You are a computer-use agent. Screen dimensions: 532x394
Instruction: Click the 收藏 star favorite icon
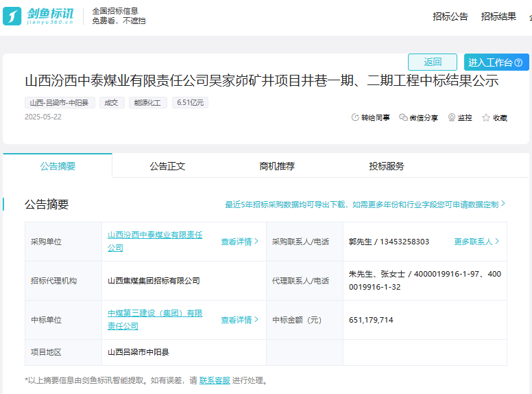tap(486, 117)
